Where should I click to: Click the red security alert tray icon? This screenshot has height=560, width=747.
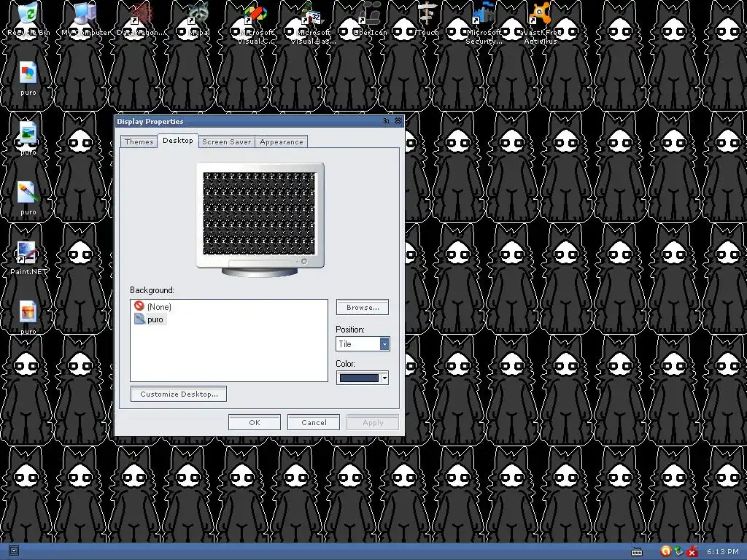click(692, 551)
